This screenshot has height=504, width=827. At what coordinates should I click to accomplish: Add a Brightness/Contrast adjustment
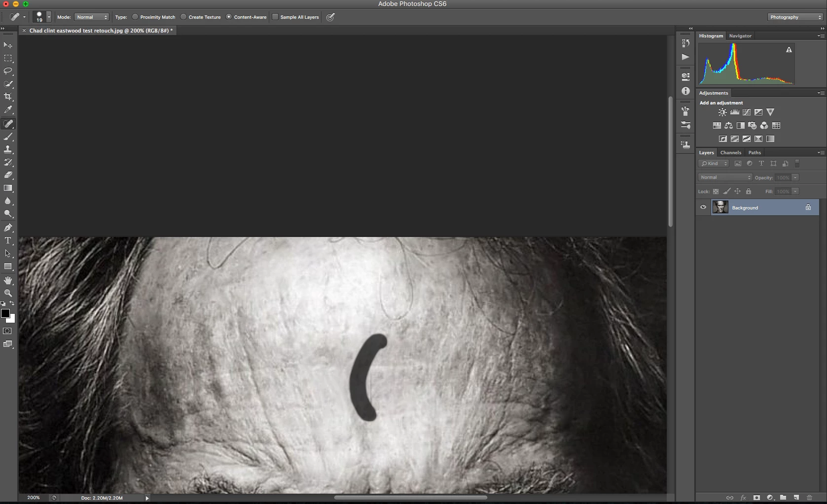pos(722,112)
